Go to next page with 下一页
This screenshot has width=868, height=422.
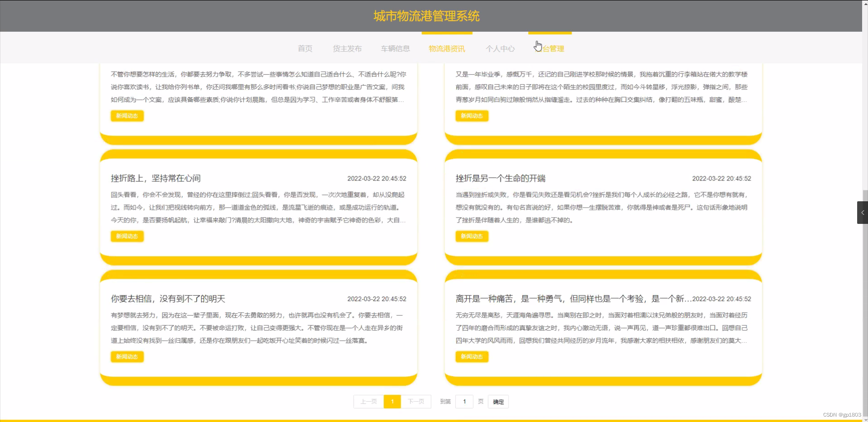416,402
